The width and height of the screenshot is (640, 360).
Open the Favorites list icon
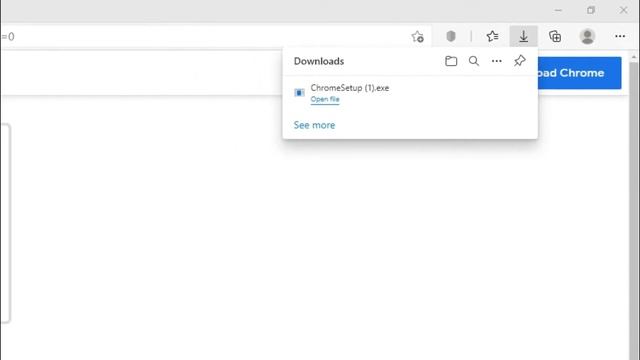point(492,36)
